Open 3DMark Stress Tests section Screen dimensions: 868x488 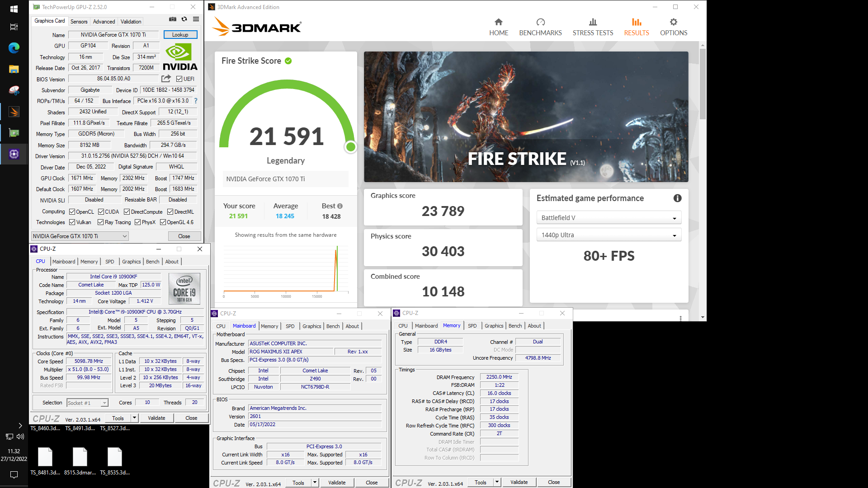[593, 27]
